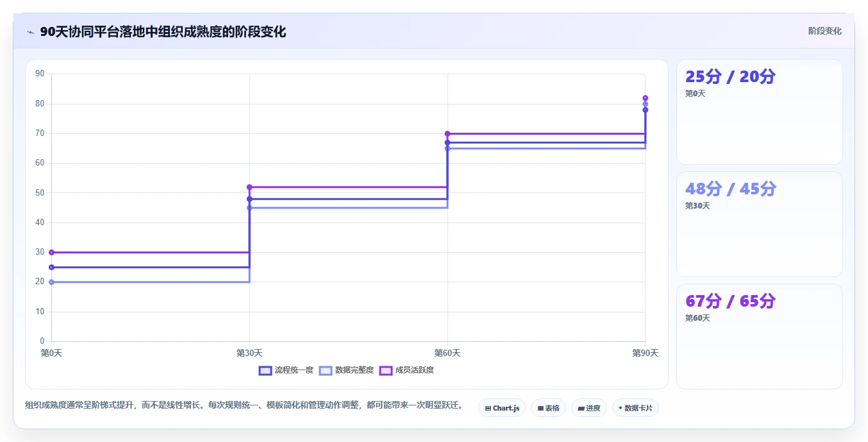
Task: Click 成员活跃度 data point at 第90天 (82)
Action: 646,98
